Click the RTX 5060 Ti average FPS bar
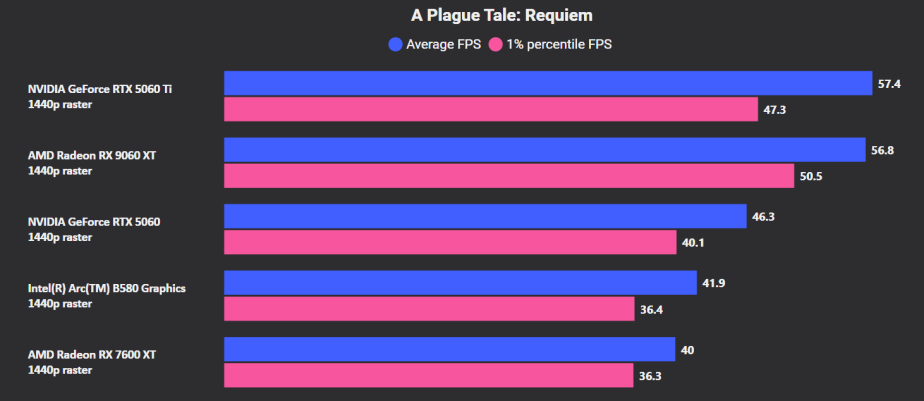The width and height of the screenshot is (924, 401). 548,83
